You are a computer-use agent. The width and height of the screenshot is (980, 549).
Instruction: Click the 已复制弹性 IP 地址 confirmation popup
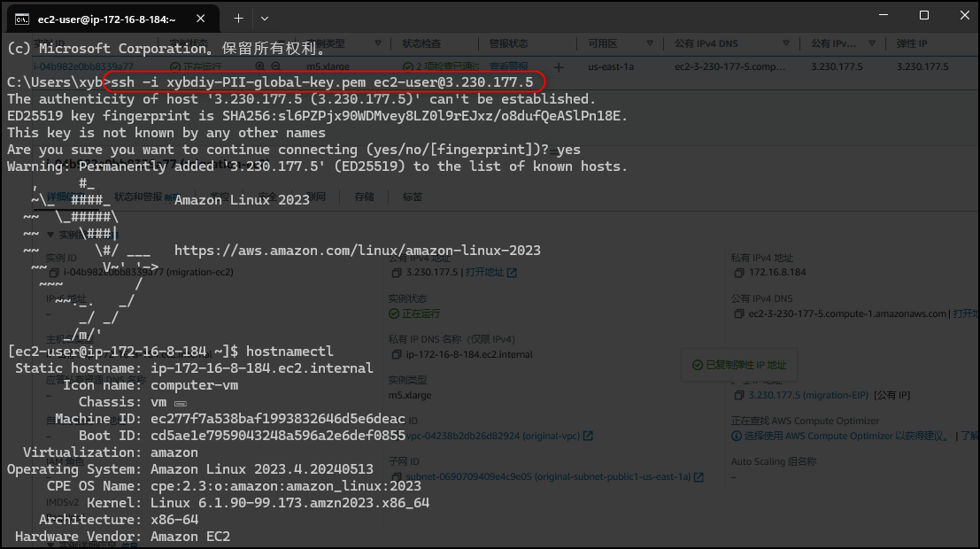point(738,365)
